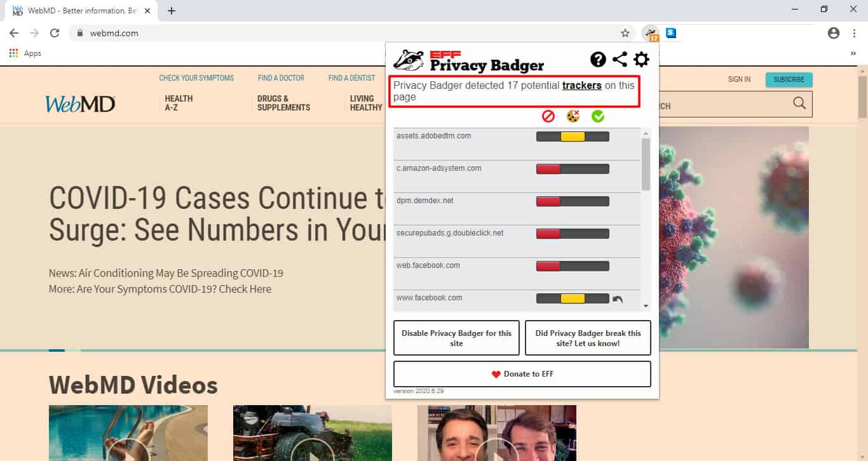Open Chrome three-dot menu
Viewport: 868px width, 461px height.
pyautogui.click(x=854, y=33)
